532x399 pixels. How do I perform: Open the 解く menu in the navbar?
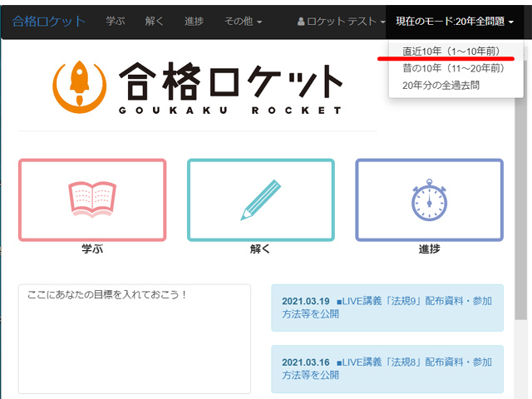[x=155, y=22]
